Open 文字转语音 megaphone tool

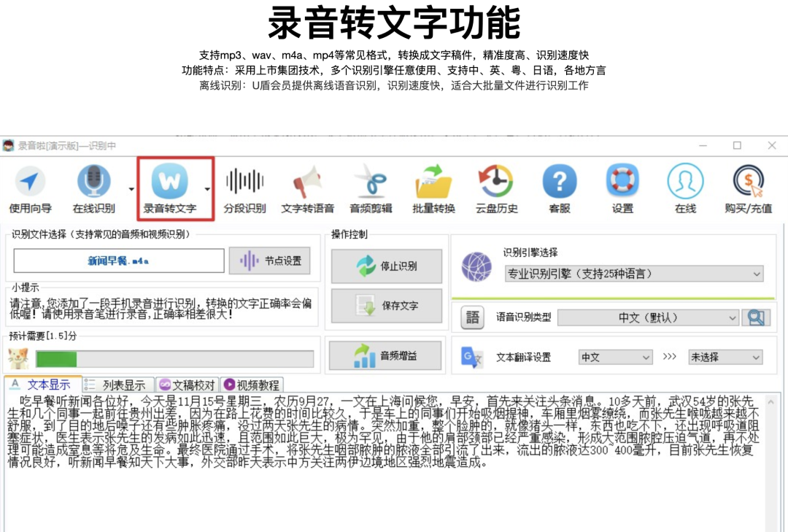(x=308, y=190)
